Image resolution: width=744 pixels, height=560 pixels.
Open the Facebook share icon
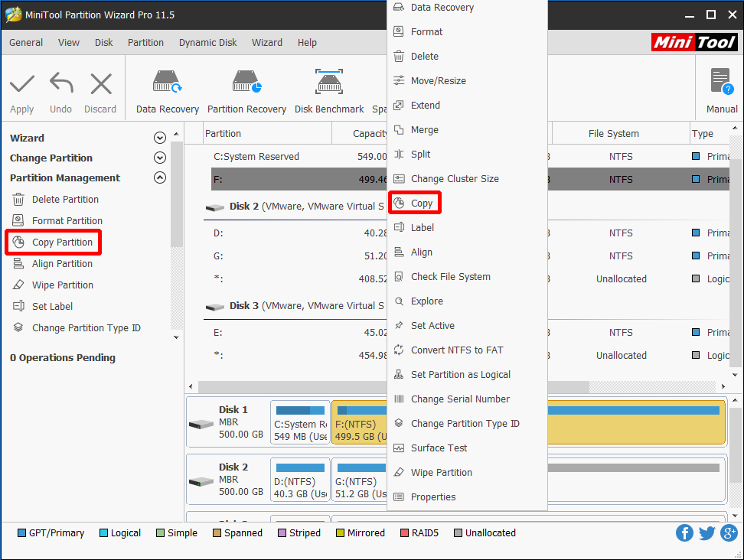point(684,533)
